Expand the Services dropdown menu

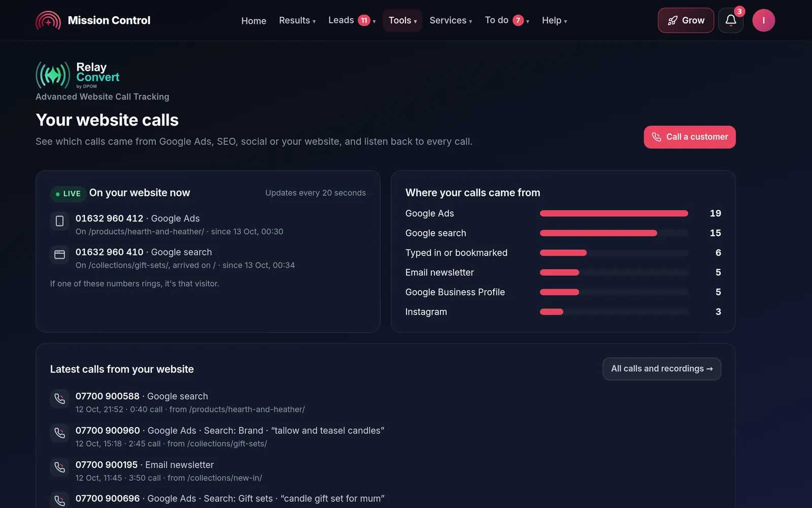pyautogui.click(x=451, y=20)
